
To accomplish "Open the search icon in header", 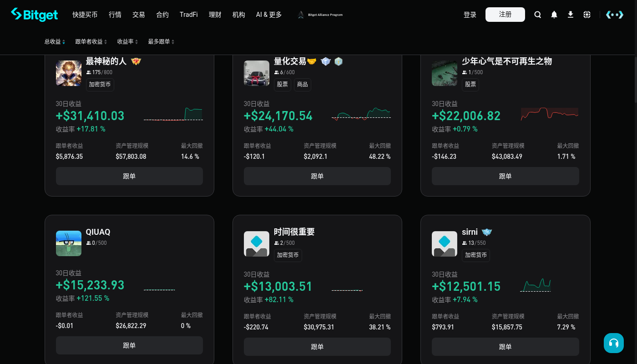I will [538, 15].
